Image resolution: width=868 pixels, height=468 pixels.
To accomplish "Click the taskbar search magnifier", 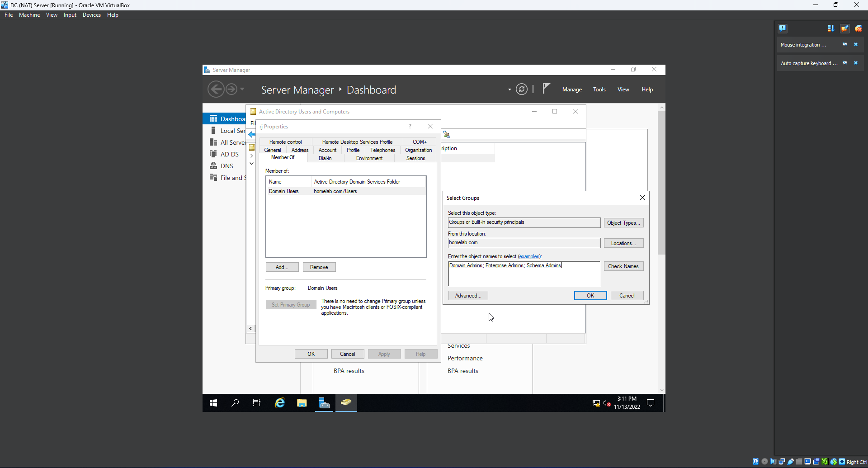I will click(235, 403).
